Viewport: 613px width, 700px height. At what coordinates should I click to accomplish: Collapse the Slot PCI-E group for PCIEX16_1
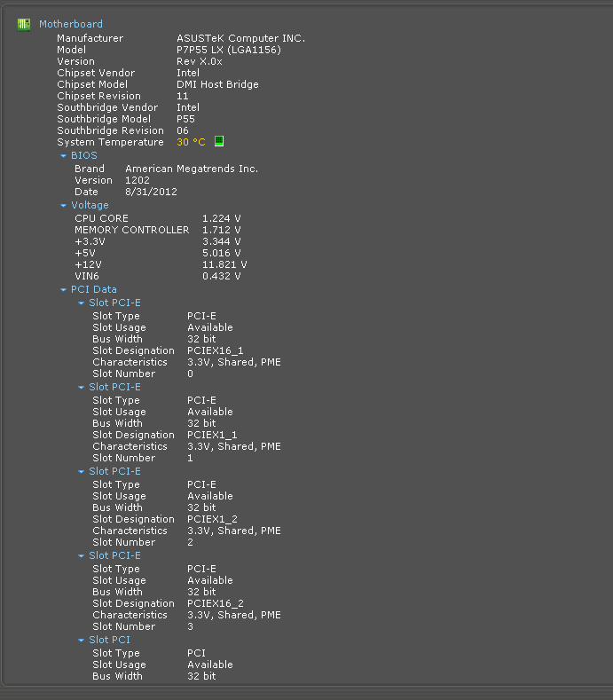click(82, 303)
